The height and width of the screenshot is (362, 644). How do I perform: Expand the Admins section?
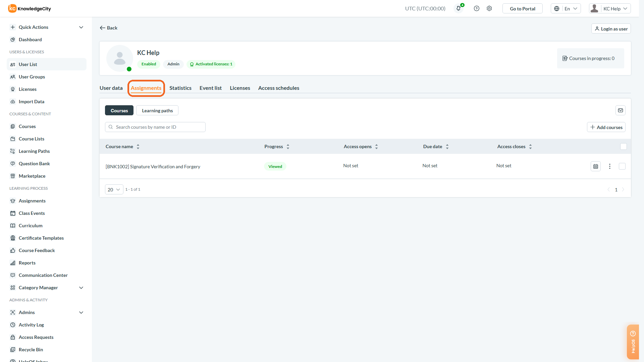(x=47, y=312)
